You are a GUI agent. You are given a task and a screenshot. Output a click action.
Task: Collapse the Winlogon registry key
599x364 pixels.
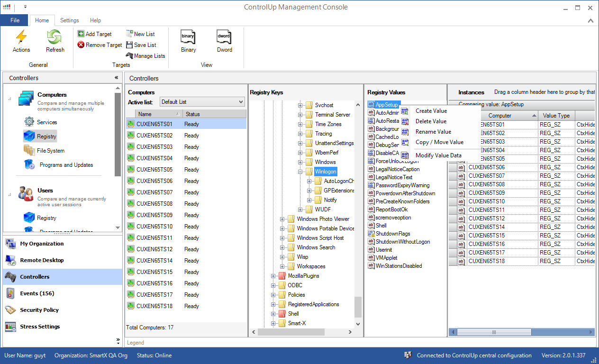[300, 172]
